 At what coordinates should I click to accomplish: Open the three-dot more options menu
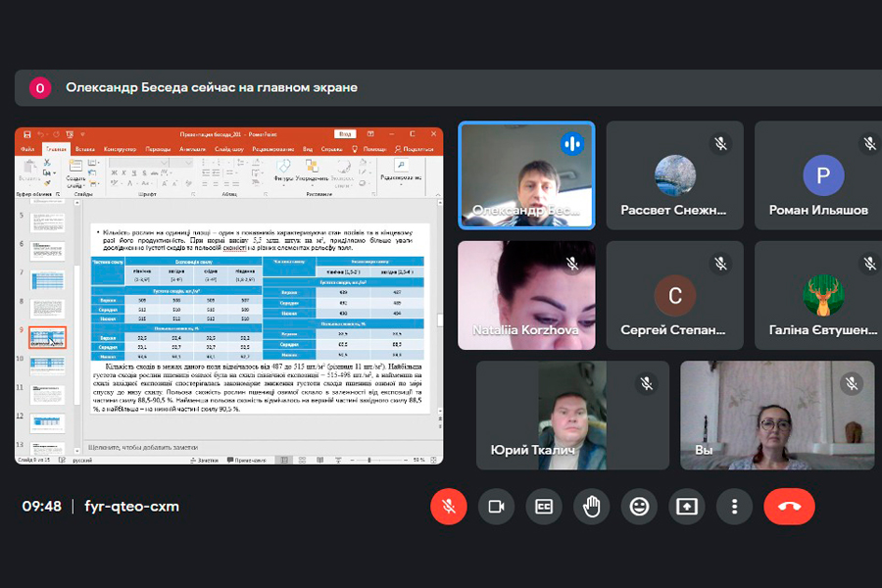coord(734,507)
